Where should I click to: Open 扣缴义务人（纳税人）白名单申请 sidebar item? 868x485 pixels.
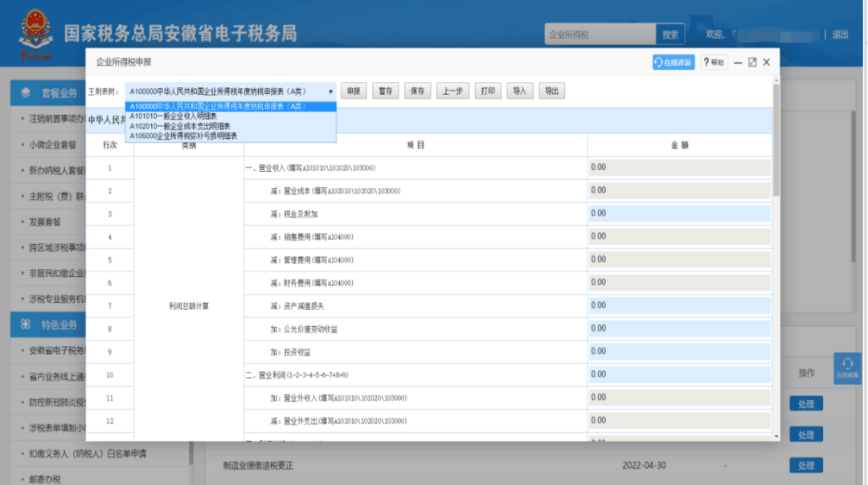tap(88, 454)
